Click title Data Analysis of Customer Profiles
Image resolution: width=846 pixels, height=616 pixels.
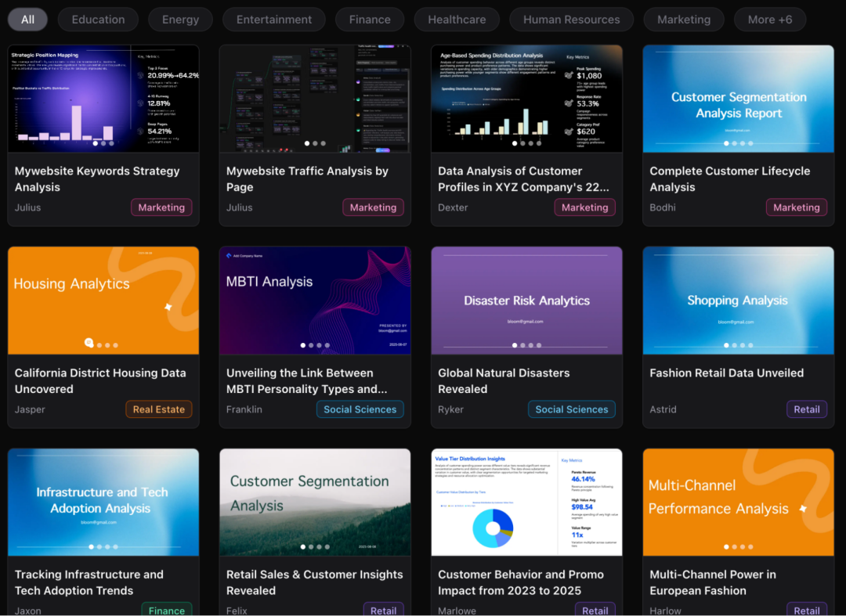tap(523, 179)
